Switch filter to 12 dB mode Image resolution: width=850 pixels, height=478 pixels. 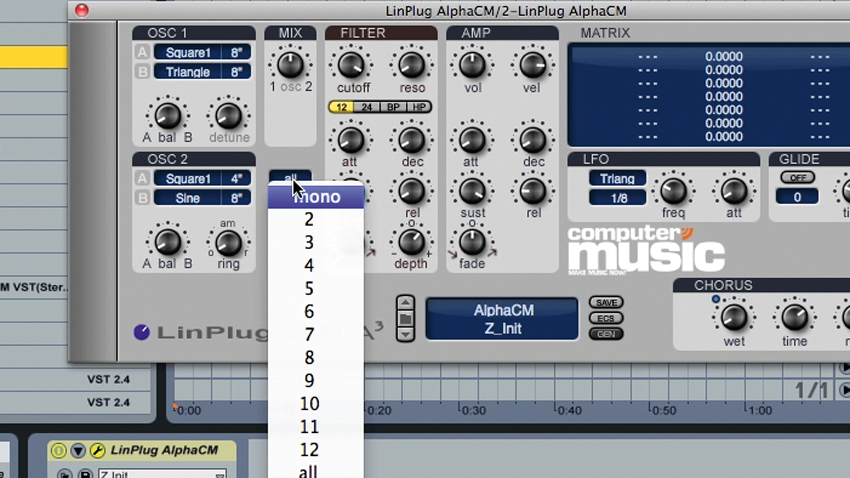click(x=341, y=107)
